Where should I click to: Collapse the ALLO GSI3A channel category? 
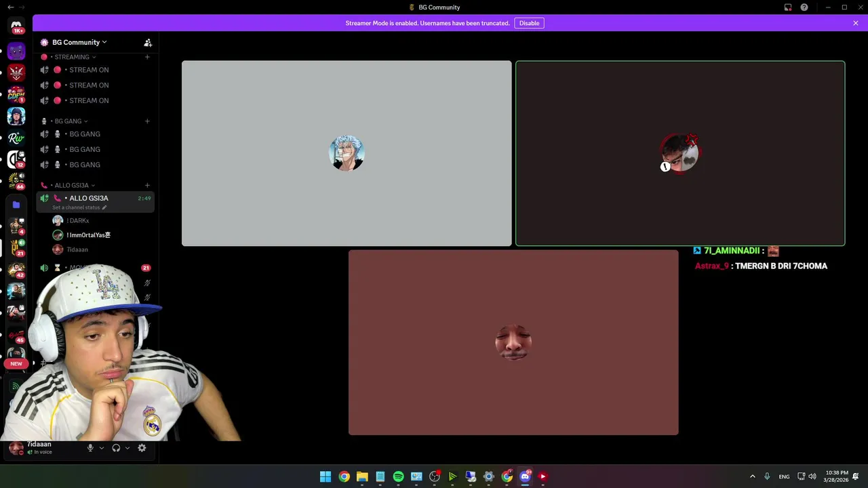pos(71,185)
